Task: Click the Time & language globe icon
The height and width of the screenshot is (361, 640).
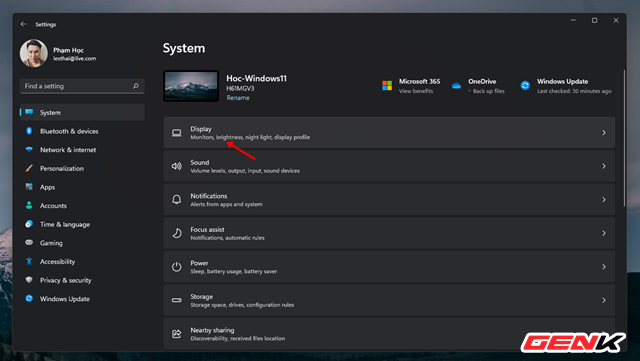Action: coord(29,224)
